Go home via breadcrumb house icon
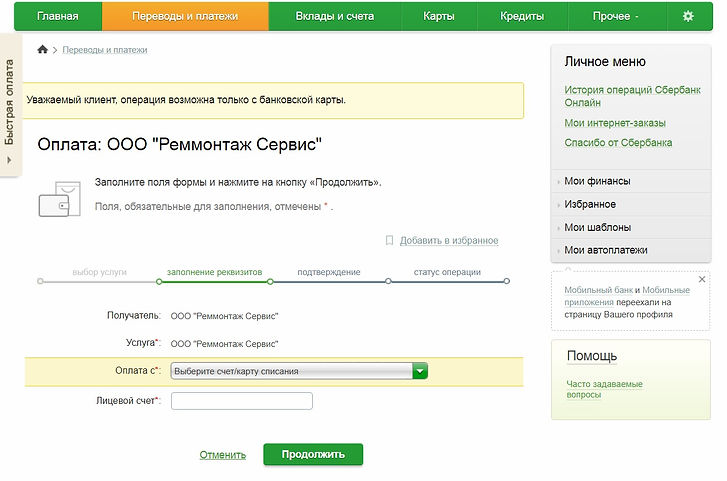 click(43, 49)
